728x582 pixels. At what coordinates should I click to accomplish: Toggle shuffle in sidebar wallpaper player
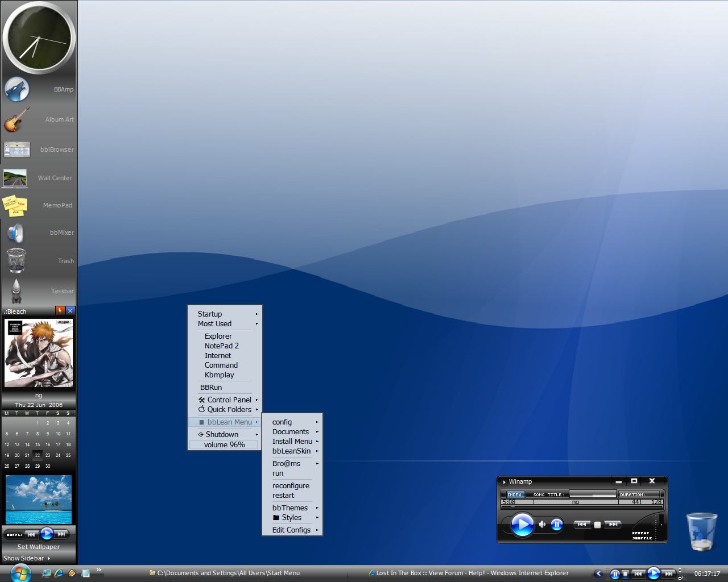[x=13, y=534]
